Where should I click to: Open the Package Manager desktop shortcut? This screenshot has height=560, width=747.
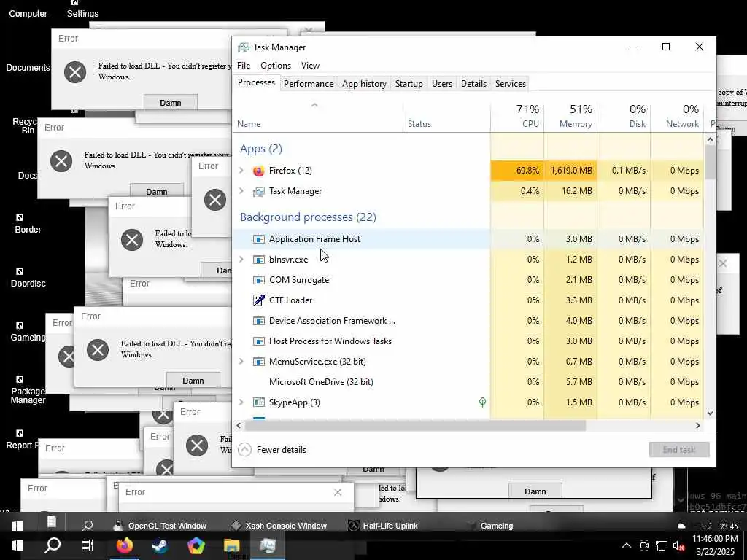(28, 390)
